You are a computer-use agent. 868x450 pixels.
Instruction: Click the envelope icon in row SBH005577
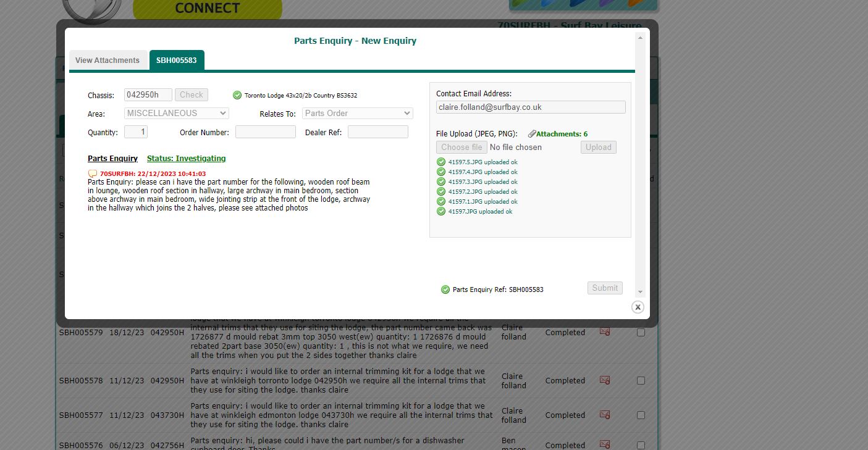605,415
